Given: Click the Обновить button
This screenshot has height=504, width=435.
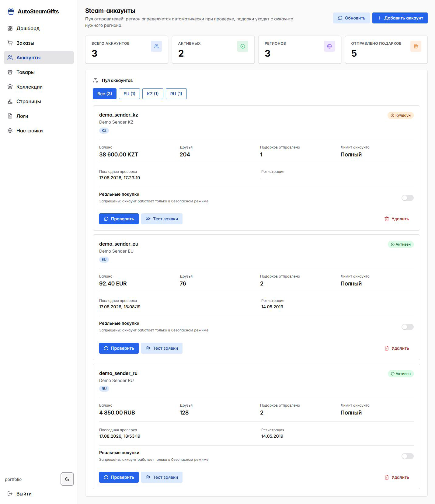Looking at the screenshot, I should tap(351, 18).
